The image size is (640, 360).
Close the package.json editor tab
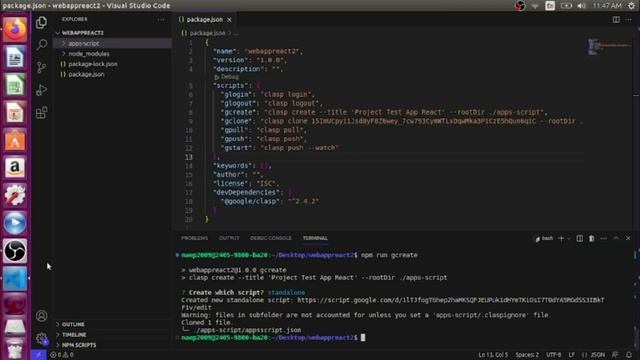click(x=229, y=20)
